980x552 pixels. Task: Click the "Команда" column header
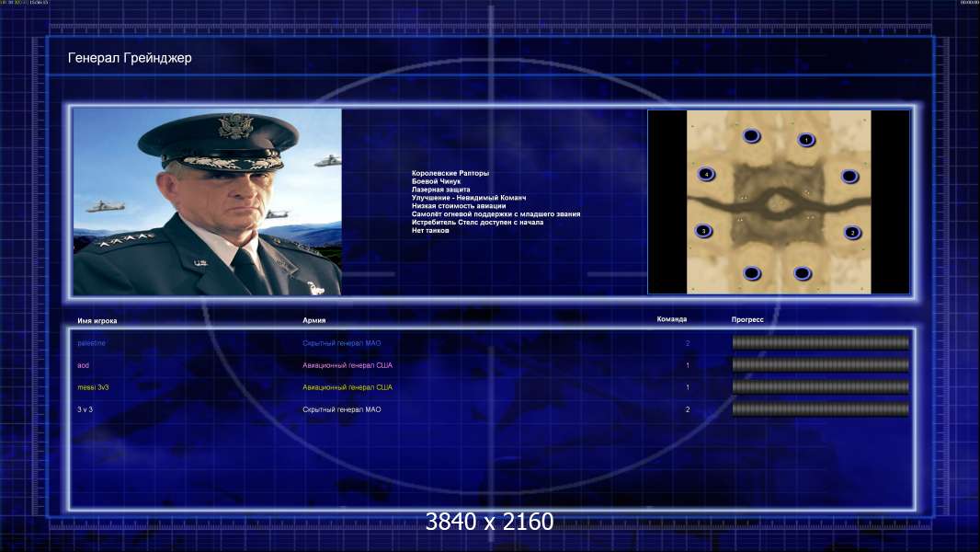click(x=672, y=319)
